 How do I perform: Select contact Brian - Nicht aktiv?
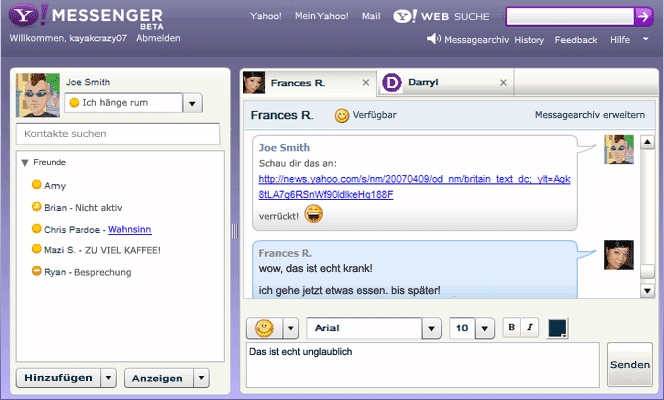[x=77, y=207]
